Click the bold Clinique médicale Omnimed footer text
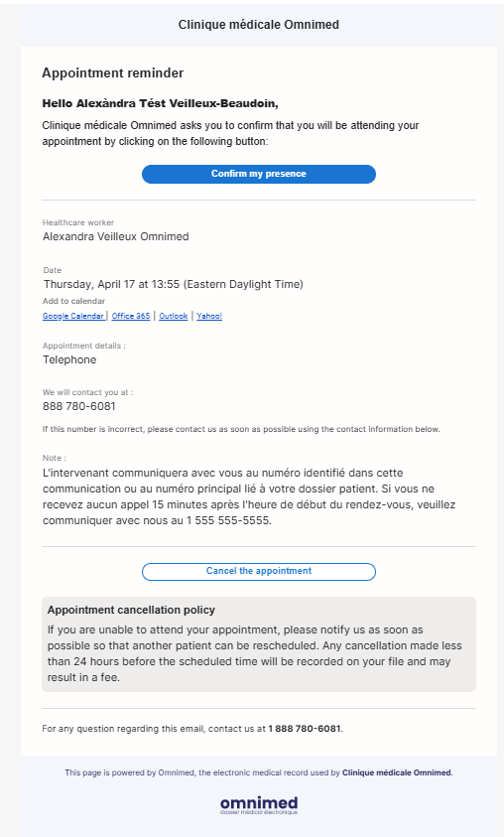This screenshot has width=504, height=837. 397,772
